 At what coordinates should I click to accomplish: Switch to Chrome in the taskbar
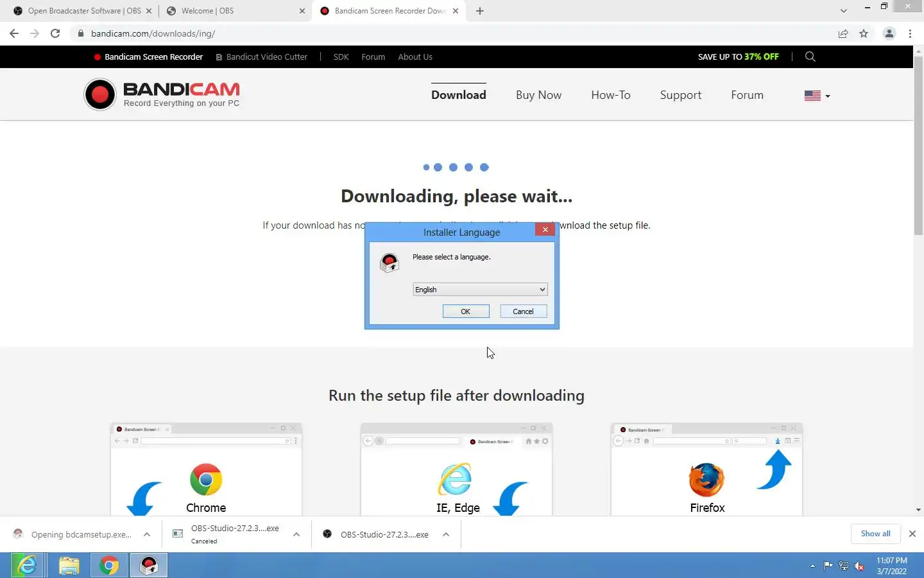tap(109, 565)
